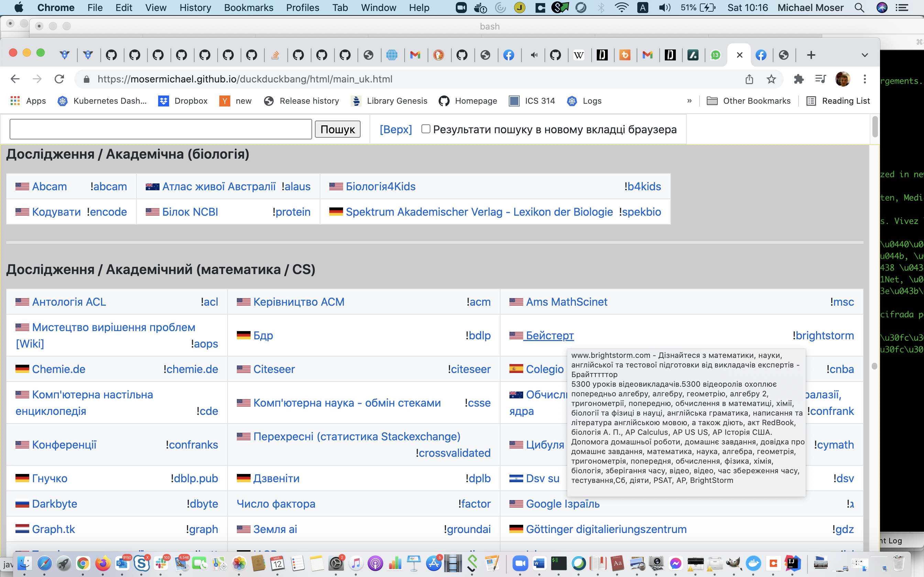Bookmark this page with star icon
Image resolution: width=924 pixels, height=577 pixels.
[x=771, y=79]
